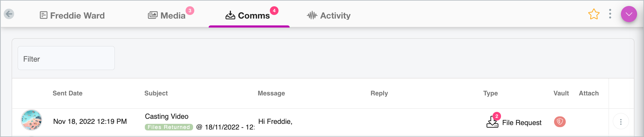Click the Comms inbox tray icon
Image resolution: width=644 pixels, height=137 pixels.
(x=230, y=15)
